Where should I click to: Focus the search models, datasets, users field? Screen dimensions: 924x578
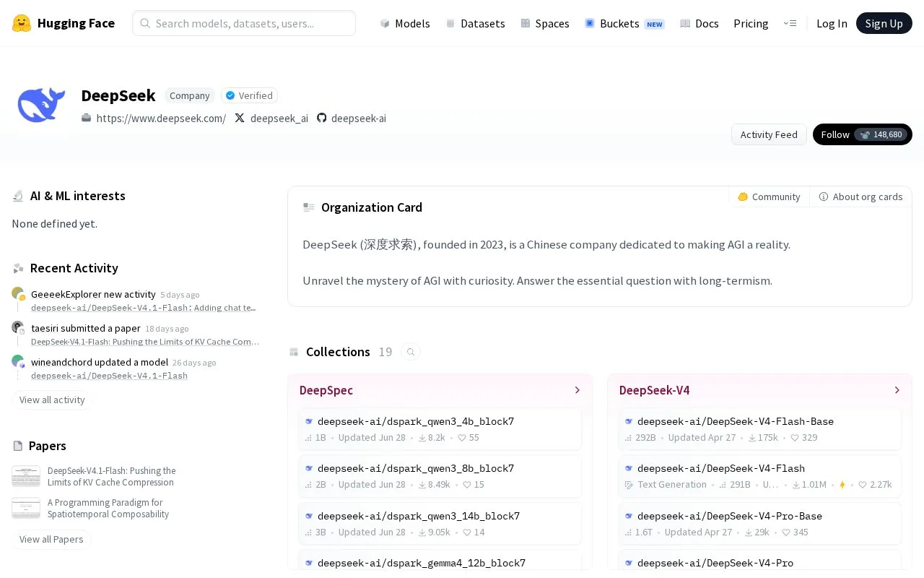pyautogui.click(x=244, y=23)
